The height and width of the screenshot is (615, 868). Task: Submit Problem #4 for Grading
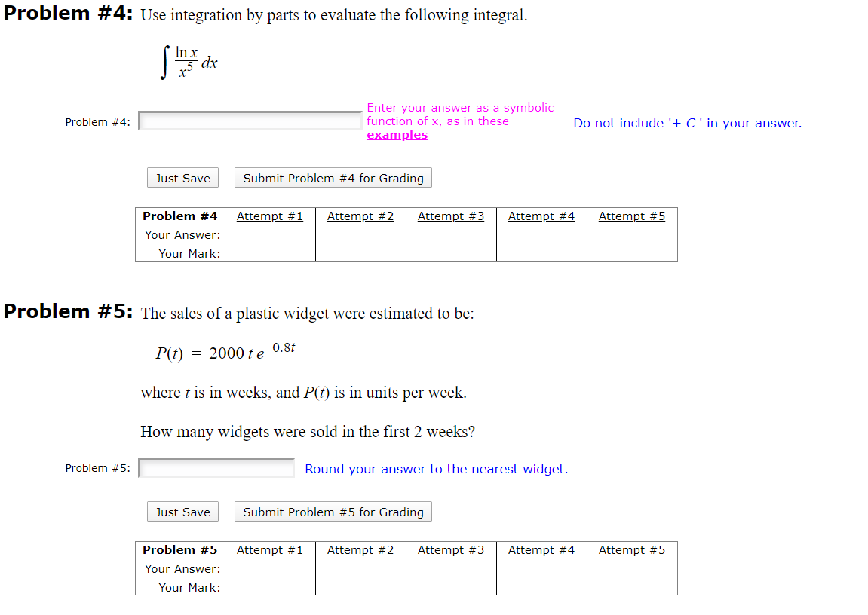click(333, 177)
